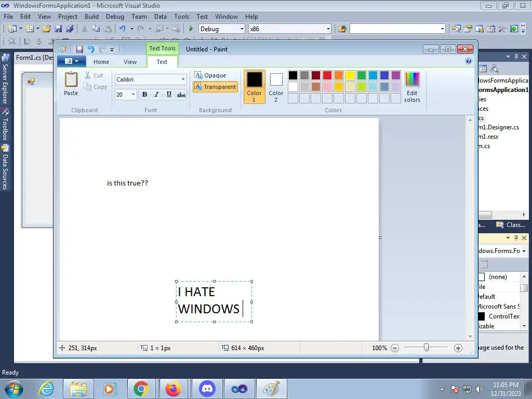Open the Windows Start button
Screen dimensions: 532x399
pyautogui.click(x=14, y=389)
